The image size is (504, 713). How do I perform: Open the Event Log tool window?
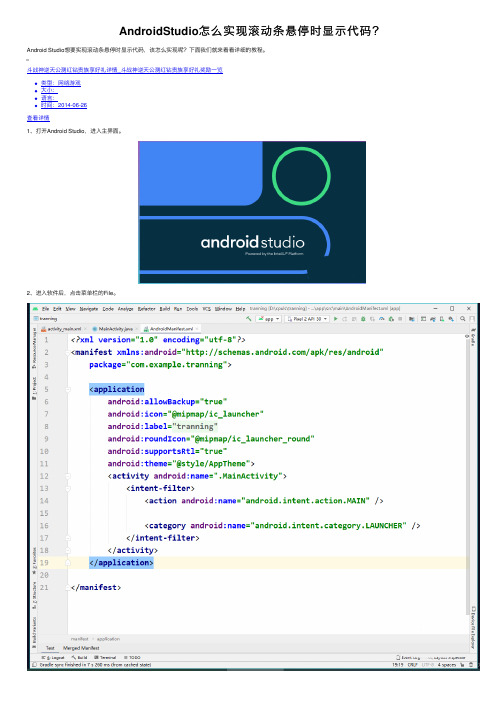(408, 658)
